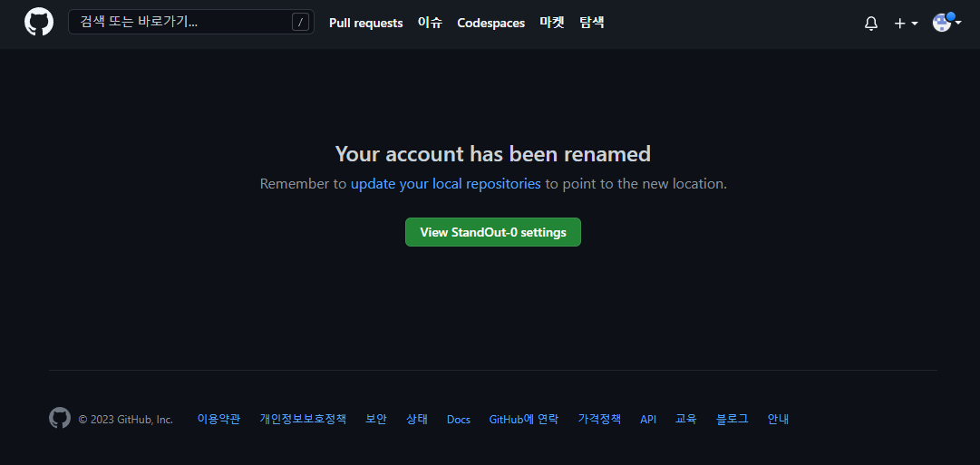Open the user avatar menu
Screen dimensions: 980x465
pyautogui.click(x=946, y=23)
